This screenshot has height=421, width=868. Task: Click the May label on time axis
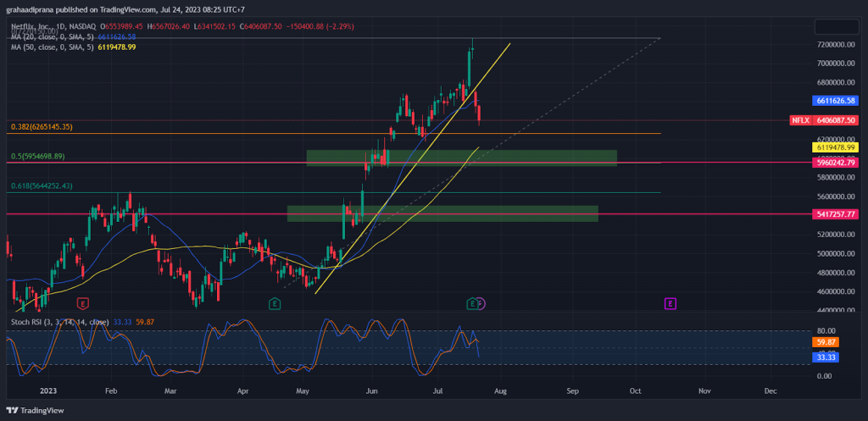[303, 391]
